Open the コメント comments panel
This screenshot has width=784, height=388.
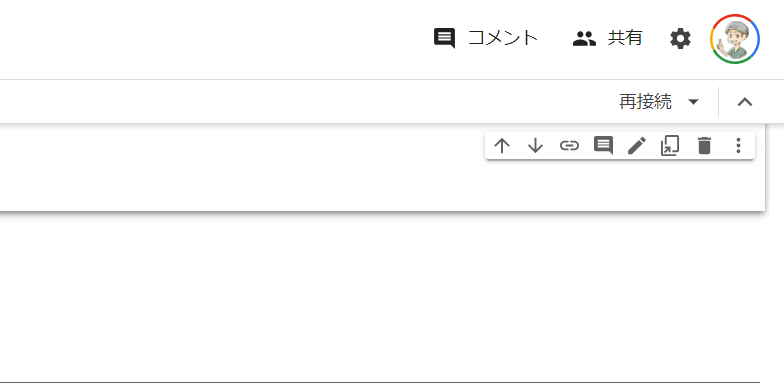(x=486, y=38)
